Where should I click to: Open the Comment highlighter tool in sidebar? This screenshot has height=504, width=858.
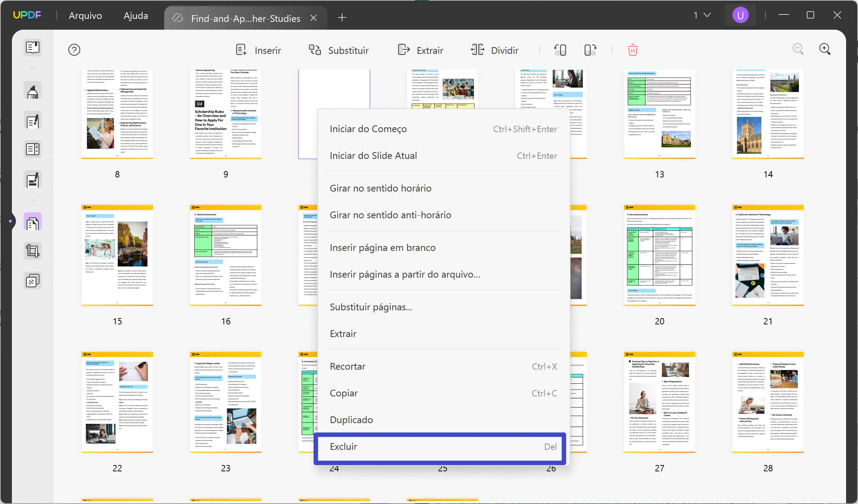(x=33, y=90)
